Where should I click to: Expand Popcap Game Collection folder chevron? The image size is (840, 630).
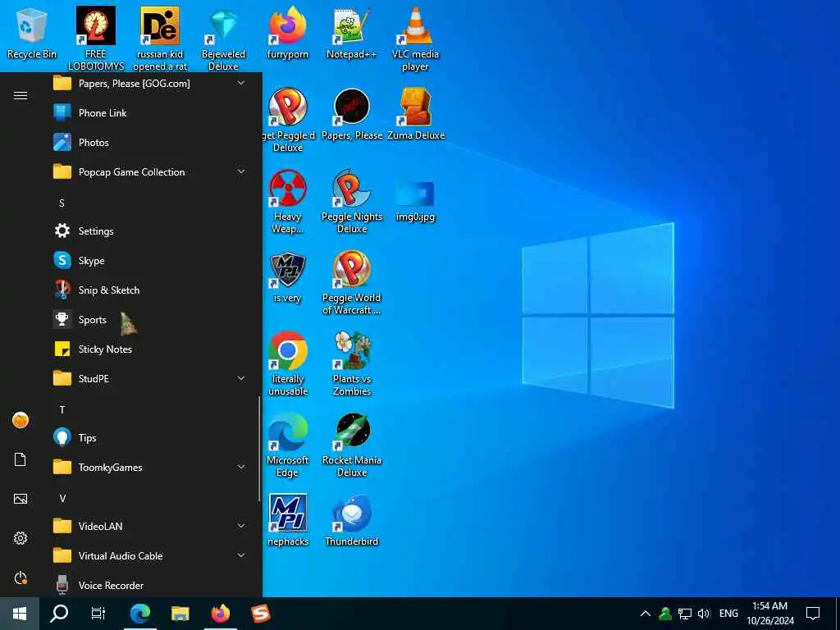pos(241,171)
